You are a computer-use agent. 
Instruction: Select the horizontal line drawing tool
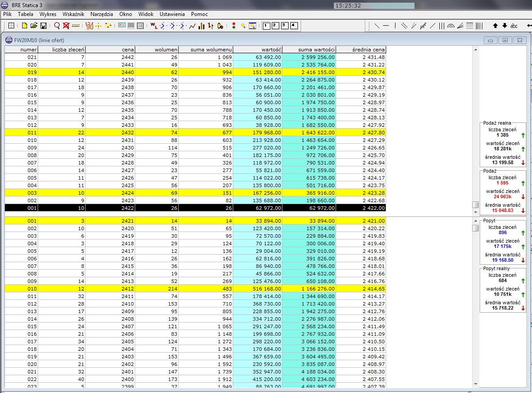[x=386, y=26]
